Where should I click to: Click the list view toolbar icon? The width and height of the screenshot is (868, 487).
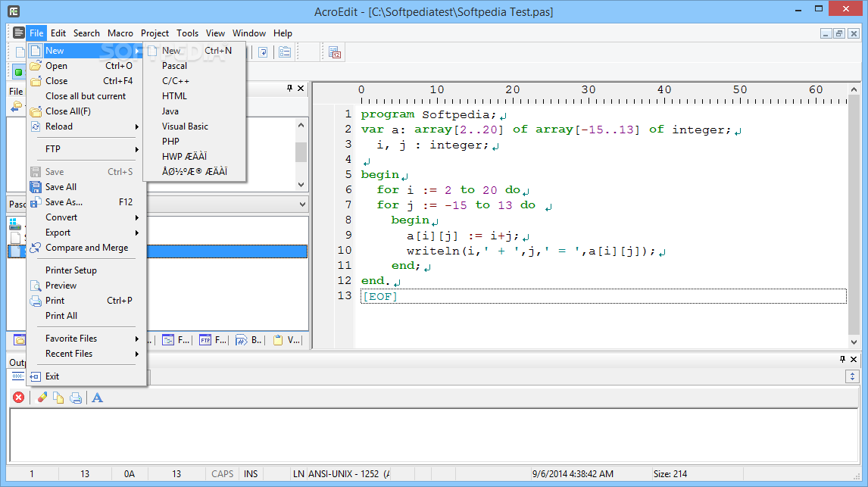285,52
